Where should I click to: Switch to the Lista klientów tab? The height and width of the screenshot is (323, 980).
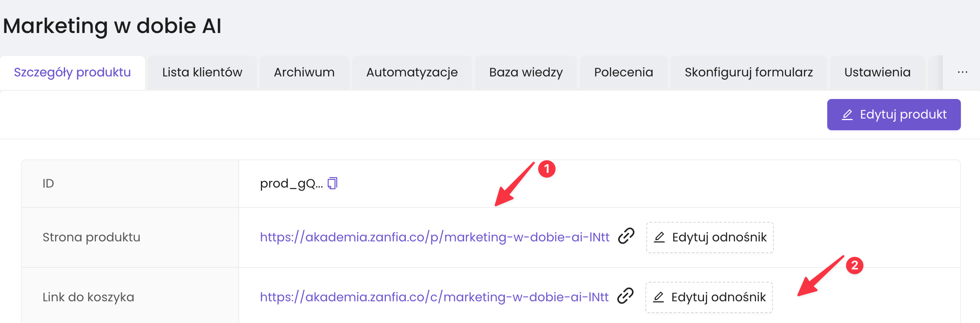coord(202,73)
